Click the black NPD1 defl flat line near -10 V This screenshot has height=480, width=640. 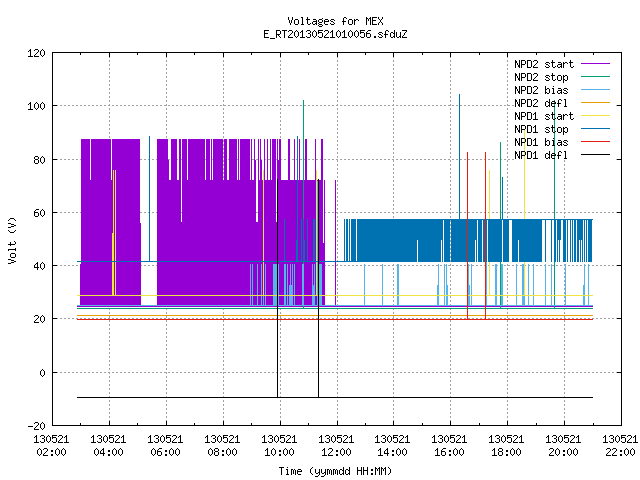coord(335,397)
